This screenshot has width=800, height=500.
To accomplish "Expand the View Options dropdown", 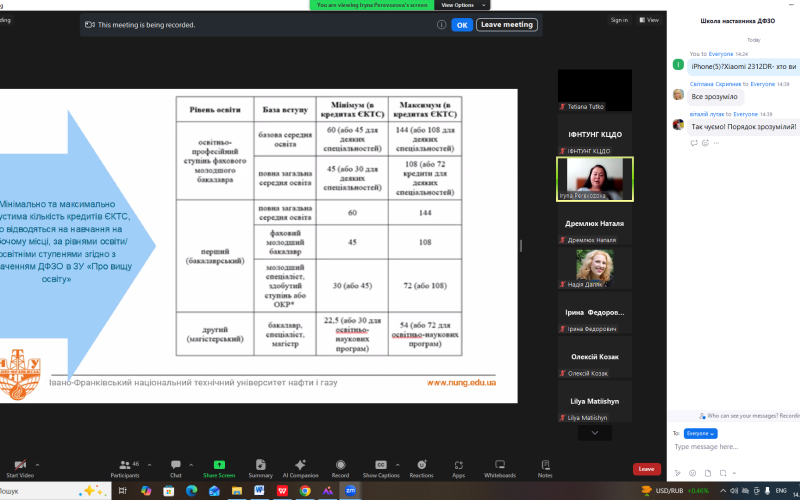I will click(x=462, y=5).
